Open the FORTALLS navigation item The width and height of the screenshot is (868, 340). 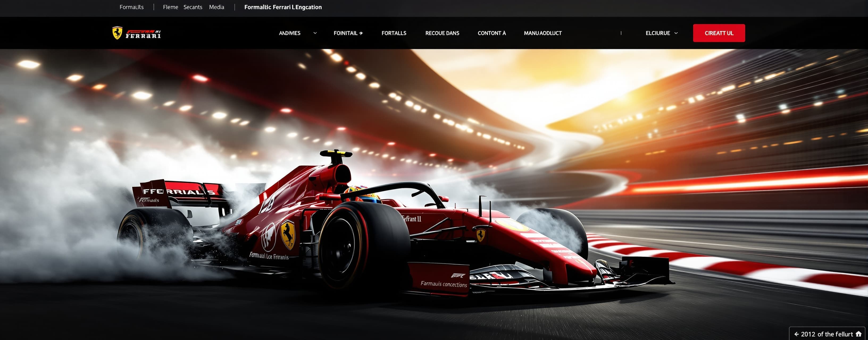click(394, 33)
